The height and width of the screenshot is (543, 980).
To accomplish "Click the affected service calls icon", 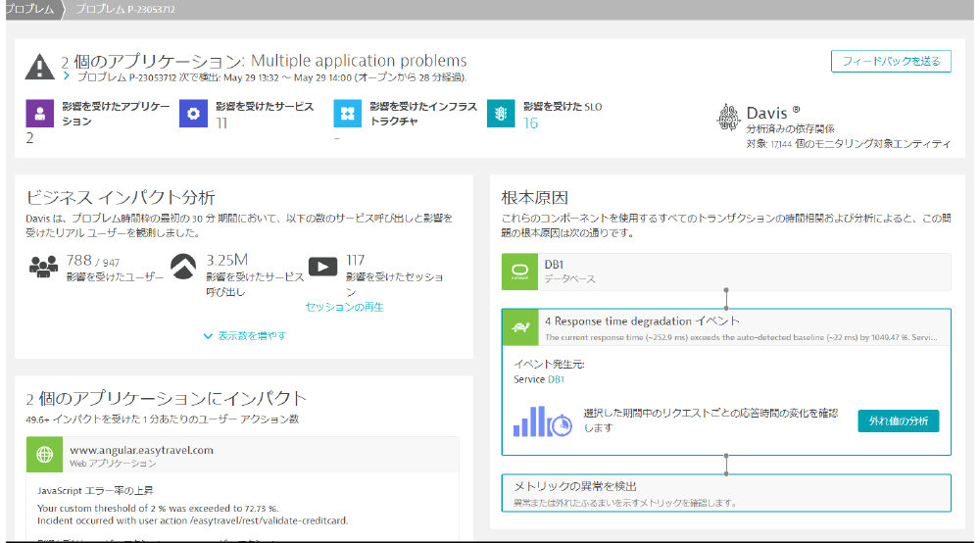I will pos(183,267).
